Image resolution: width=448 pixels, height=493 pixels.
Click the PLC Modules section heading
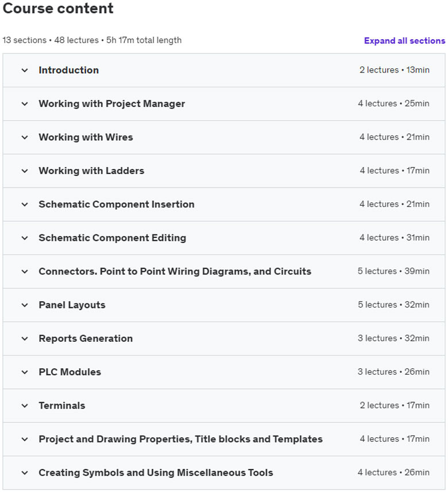[x=69, y=372]
